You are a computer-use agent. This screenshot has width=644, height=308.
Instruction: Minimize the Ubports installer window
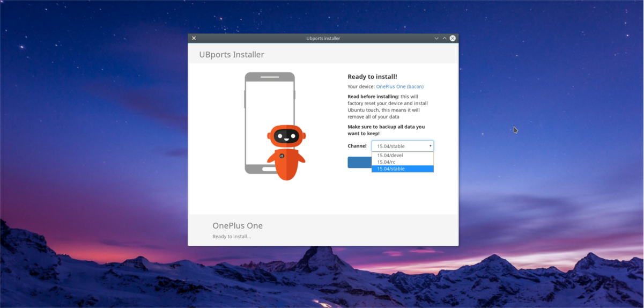[x=436, y=38]
